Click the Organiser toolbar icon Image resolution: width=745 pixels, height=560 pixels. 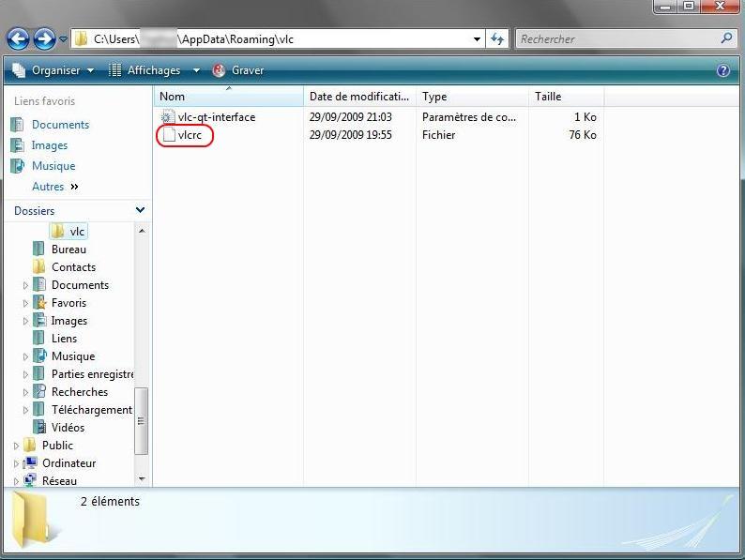[19, 70]
